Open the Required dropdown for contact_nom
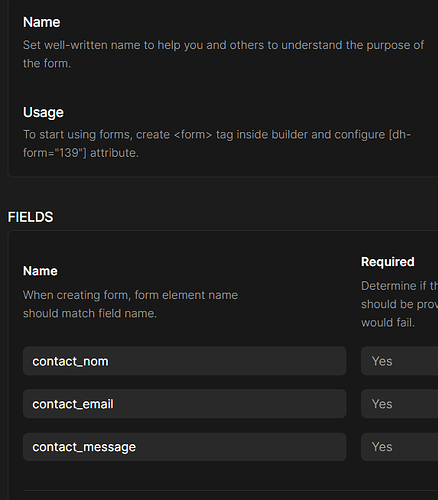 click(399, 361)
